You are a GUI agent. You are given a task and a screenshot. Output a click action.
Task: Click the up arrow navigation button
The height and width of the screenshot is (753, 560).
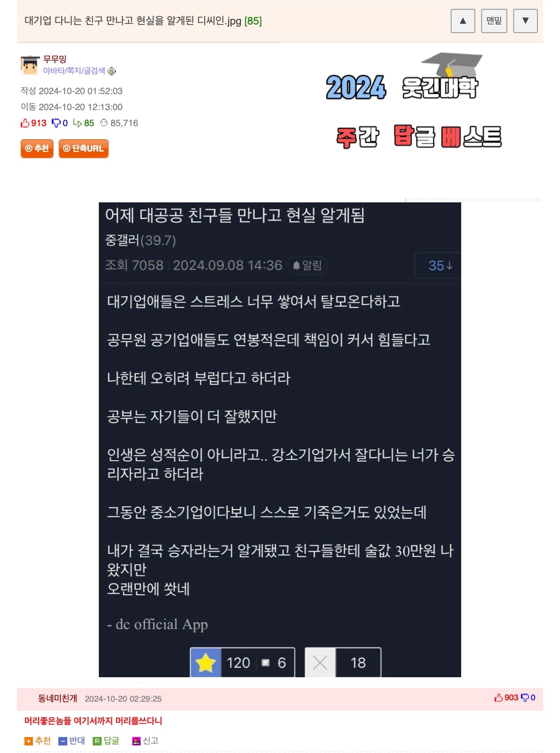463,21
